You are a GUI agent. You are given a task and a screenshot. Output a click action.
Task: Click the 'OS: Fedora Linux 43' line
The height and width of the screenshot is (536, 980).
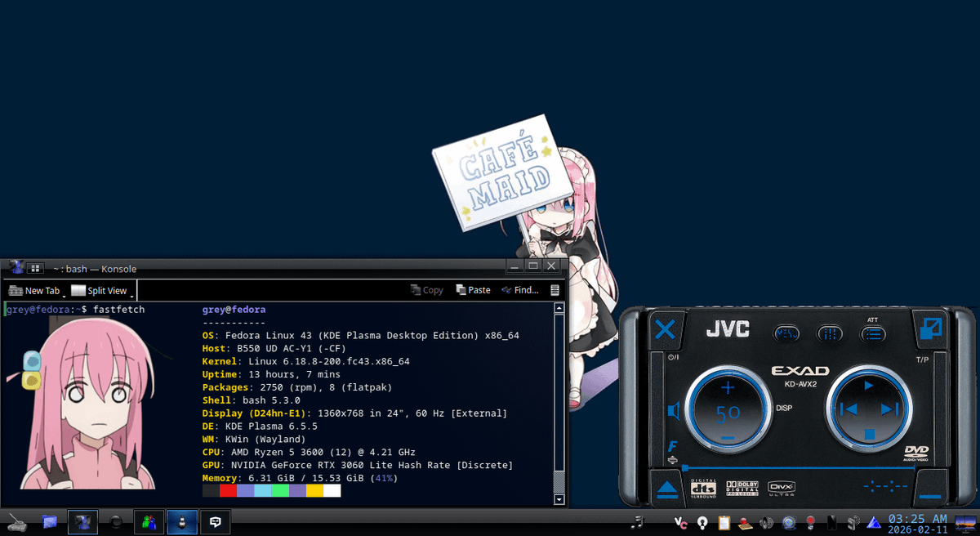(361, 336)
